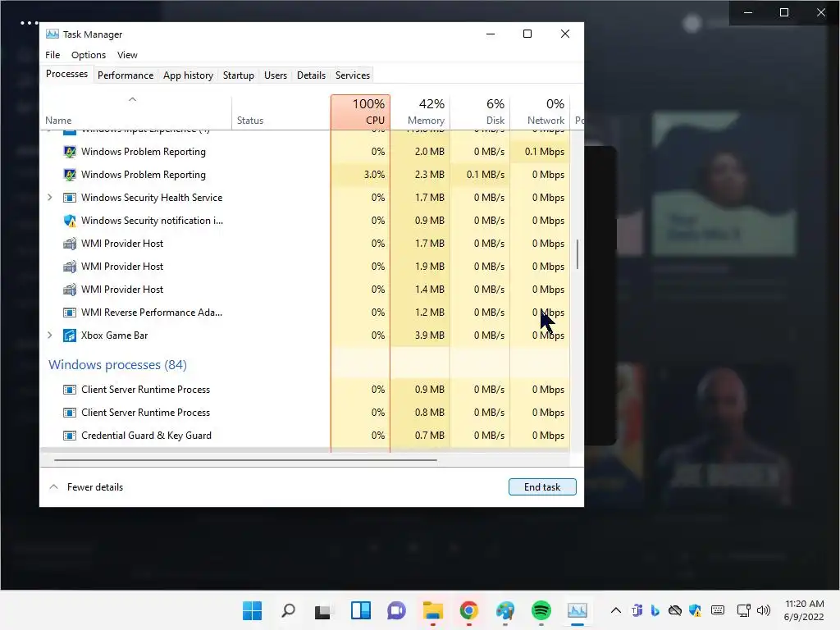Click the 3.0% CPU Windows Problem Reporting icon

(x=70, y=175)
